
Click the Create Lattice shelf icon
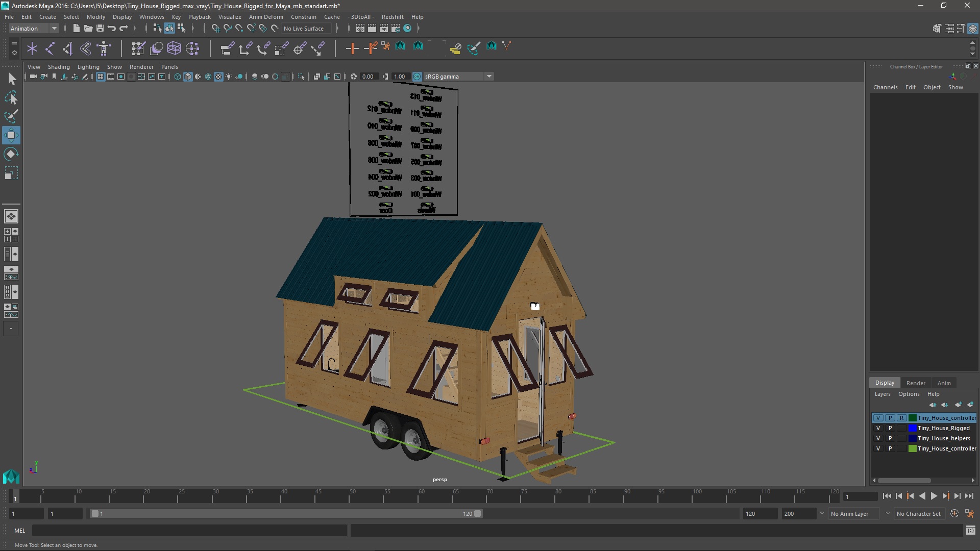coord(174,48)
